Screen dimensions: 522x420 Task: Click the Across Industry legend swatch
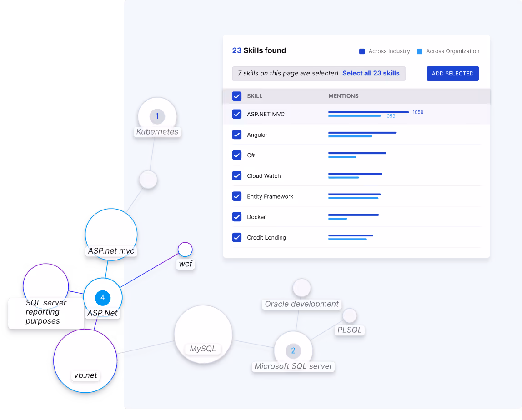coord(362,51)
